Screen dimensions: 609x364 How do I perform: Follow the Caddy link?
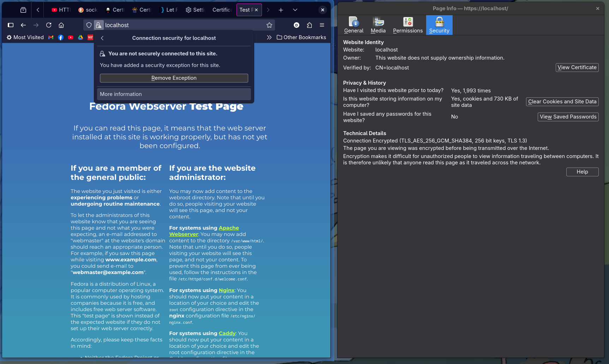tap(227, 333)
